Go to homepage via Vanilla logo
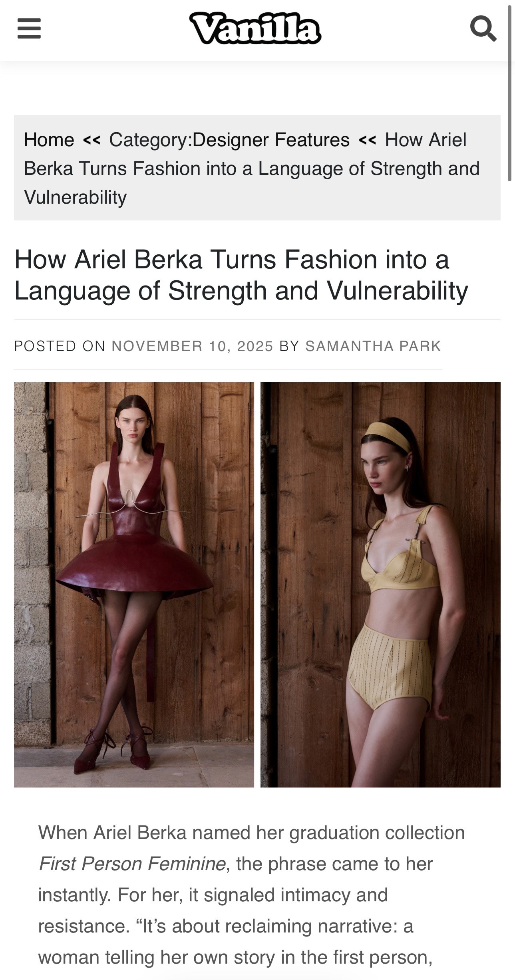 click(x=255, y=28)
